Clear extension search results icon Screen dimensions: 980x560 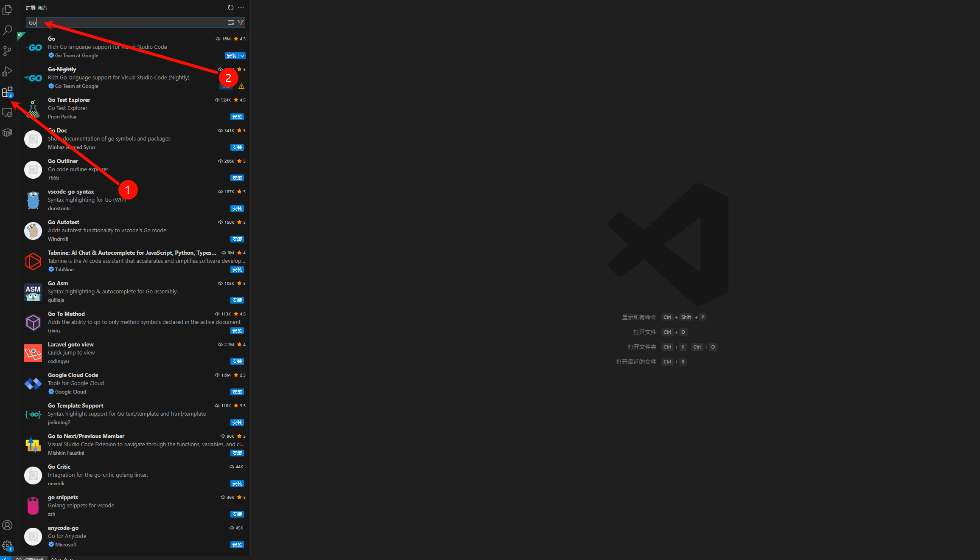coord(231,23)
